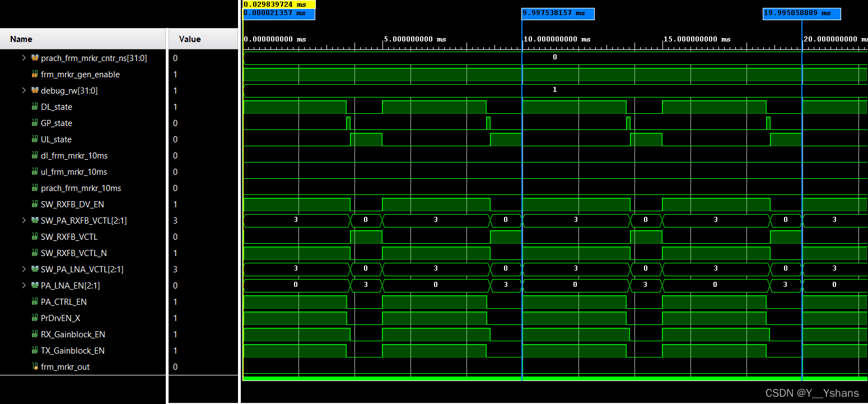Click the 5.000000000 ms ruler tick label
Screen dimensions: 868x404
point(414,39)
